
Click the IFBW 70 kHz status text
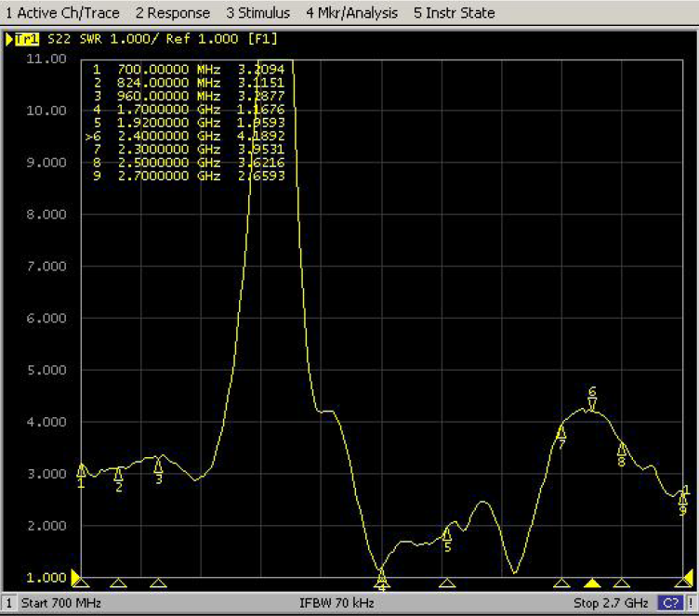point(337,604)
